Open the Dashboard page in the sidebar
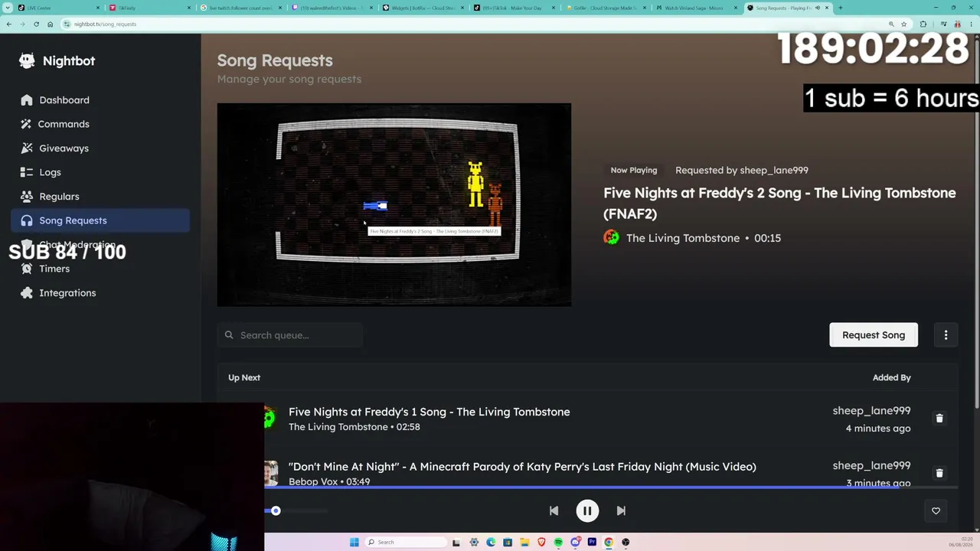Image resolution: width=980 pixels, height=551 pixels. pos(100,100)
